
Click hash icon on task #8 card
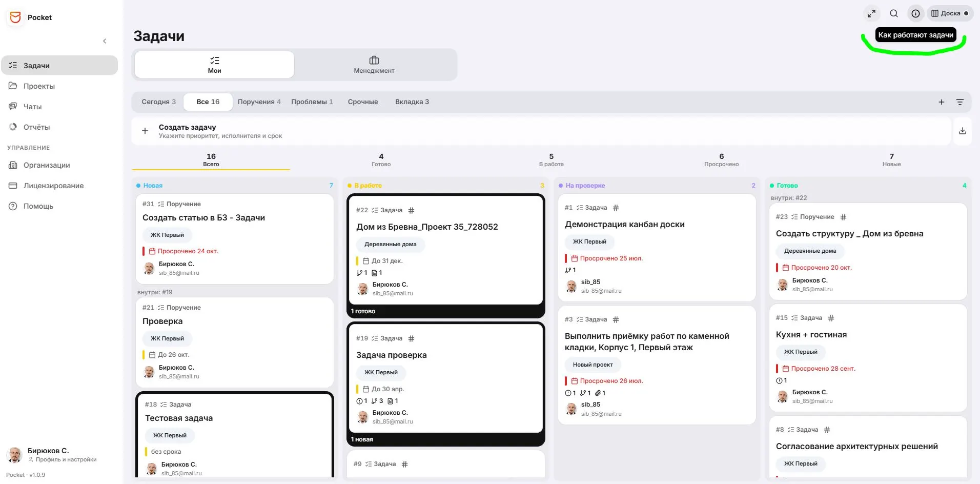827,430
